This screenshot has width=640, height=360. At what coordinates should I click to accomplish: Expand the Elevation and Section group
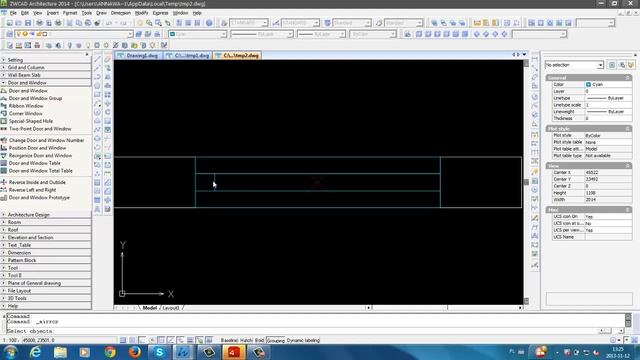(x=45, y=238)
